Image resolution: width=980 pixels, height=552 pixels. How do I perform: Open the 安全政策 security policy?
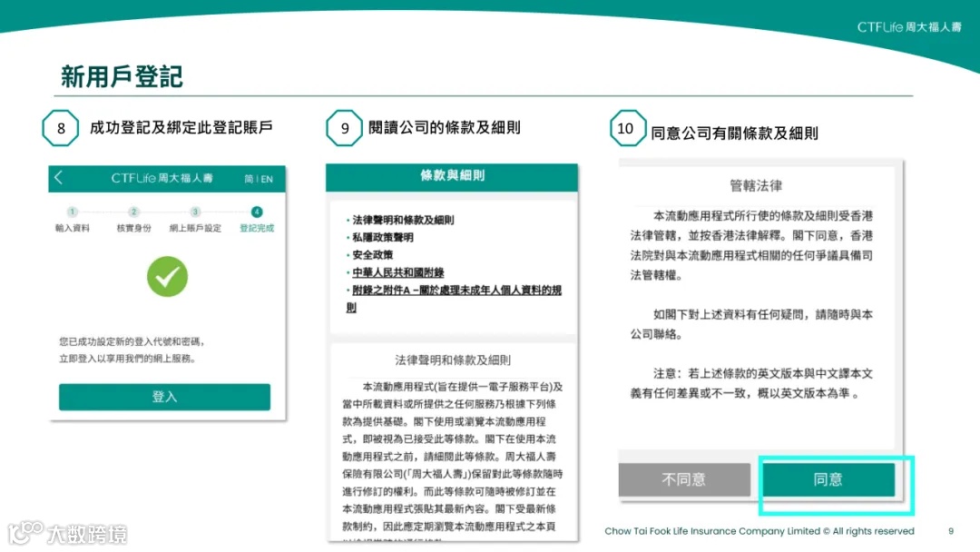click(x=372, y=255)
